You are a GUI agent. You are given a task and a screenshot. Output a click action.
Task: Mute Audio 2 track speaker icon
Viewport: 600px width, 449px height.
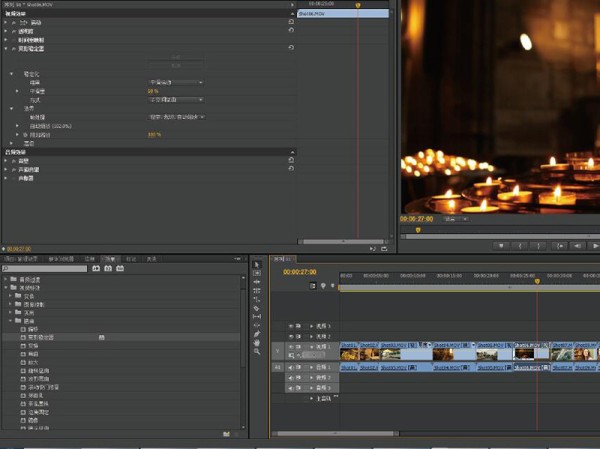[290, 378]
